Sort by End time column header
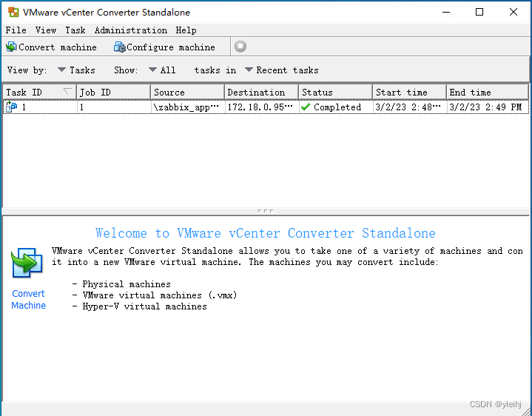Viewport: 532px width, 416px height. (488, 93)
